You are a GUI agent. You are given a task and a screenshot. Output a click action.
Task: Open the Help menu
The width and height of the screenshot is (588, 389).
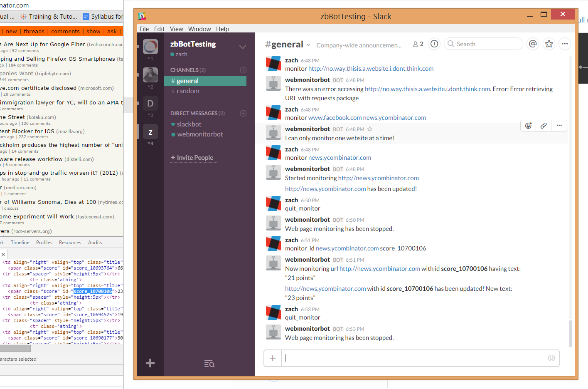pyautogui.click(x=222, y=29)
